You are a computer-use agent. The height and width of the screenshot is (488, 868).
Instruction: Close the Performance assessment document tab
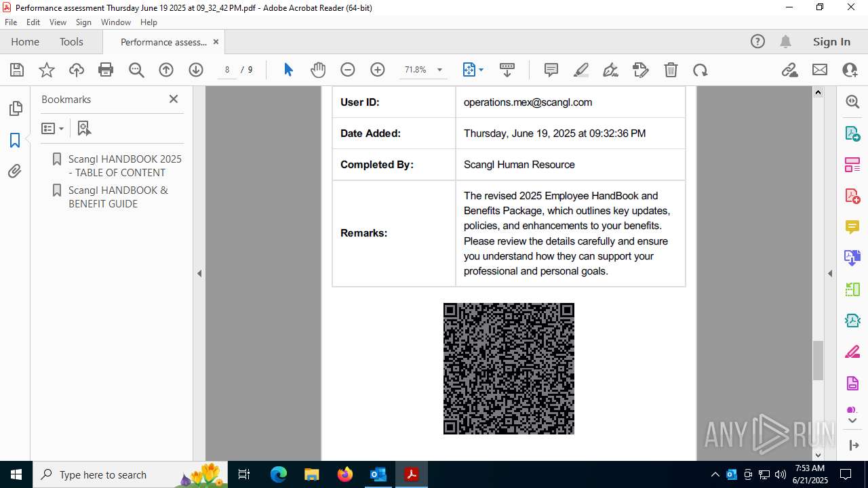(x=216, y=42)
